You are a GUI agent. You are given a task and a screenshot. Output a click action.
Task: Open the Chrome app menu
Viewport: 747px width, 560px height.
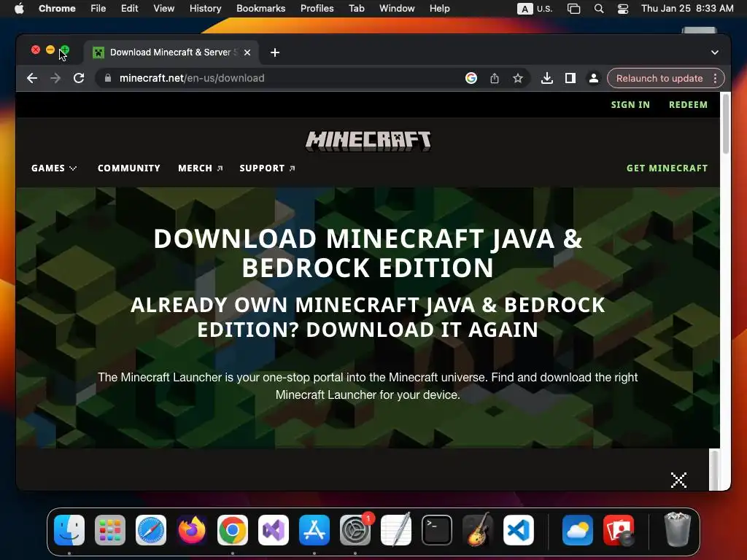pyautogui.click(x=57, y=9)
